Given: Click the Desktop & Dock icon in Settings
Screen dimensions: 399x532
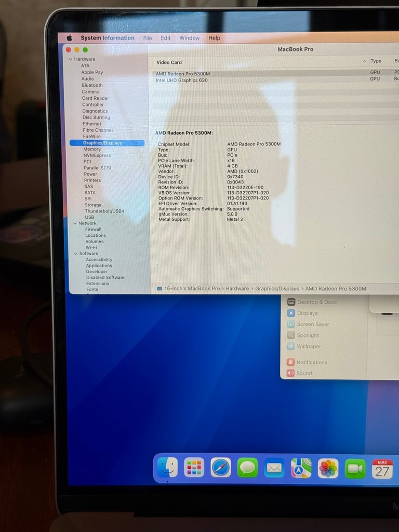Looking at the screenshot, I should [291, 302].
